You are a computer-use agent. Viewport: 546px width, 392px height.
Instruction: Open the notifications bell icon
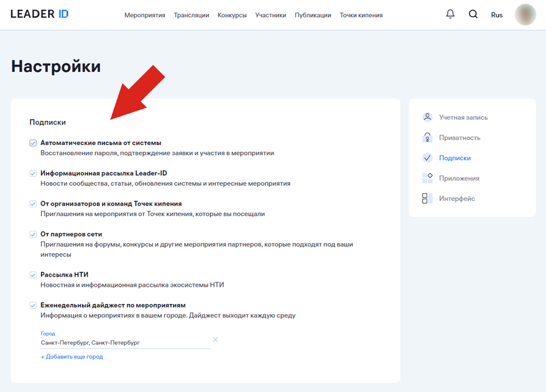point(450,15)
